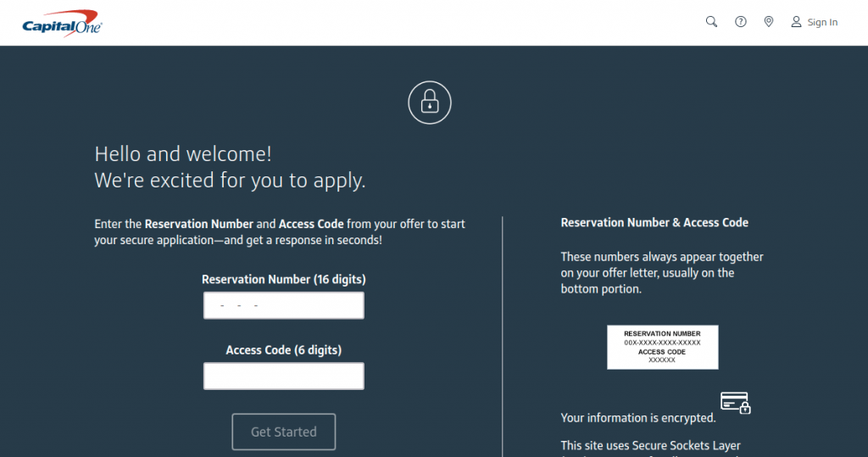Click the 'Hello and welcome!' heading

coord(183,154)
